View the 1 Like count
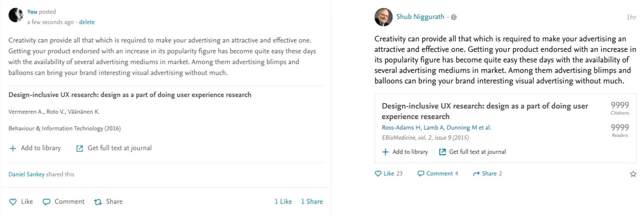This screenshot has height=216, width=644. coord(283,202)
